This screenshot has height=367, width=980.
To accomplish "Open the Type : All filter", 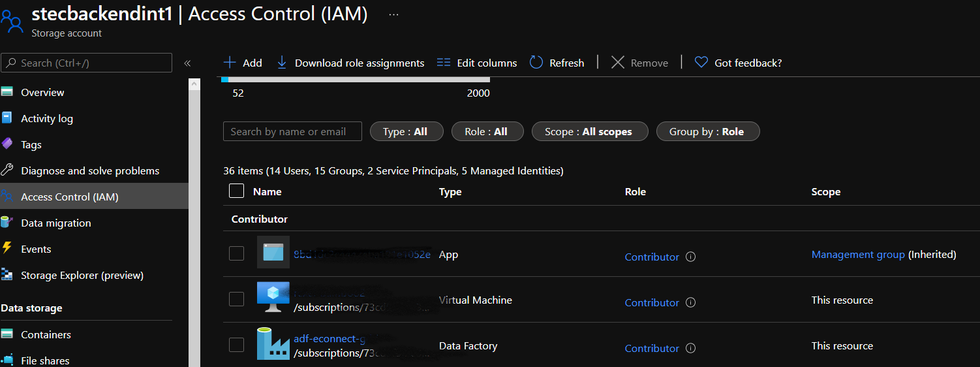I will click(406, 131).
